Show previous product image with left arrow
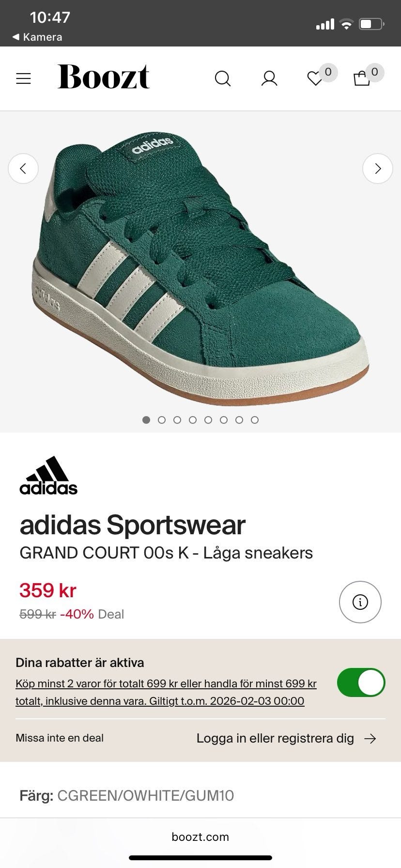401x868 pixels. click(23, 169)
